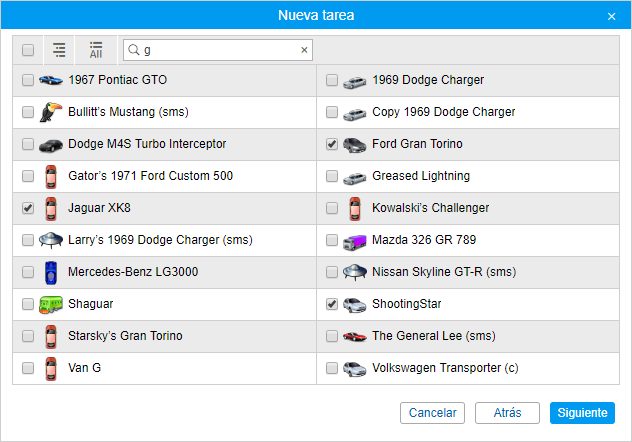Toggle the select-all checkbox in toolbar

pos(28,50)
